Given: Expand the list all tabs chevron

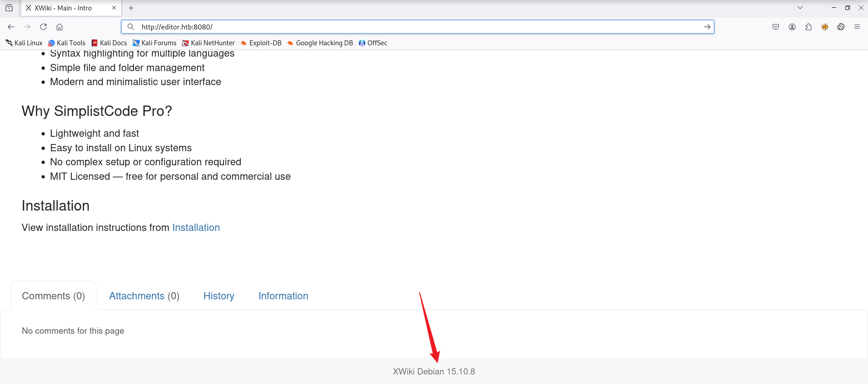Looking at the screenshot, I should click(800, 8).
